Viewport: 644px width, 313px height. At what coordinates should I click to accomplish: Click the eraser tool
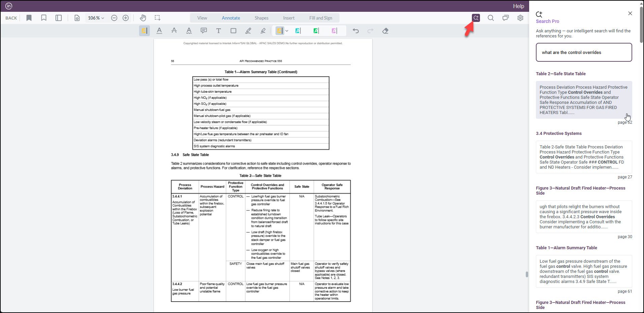point(385,31)
